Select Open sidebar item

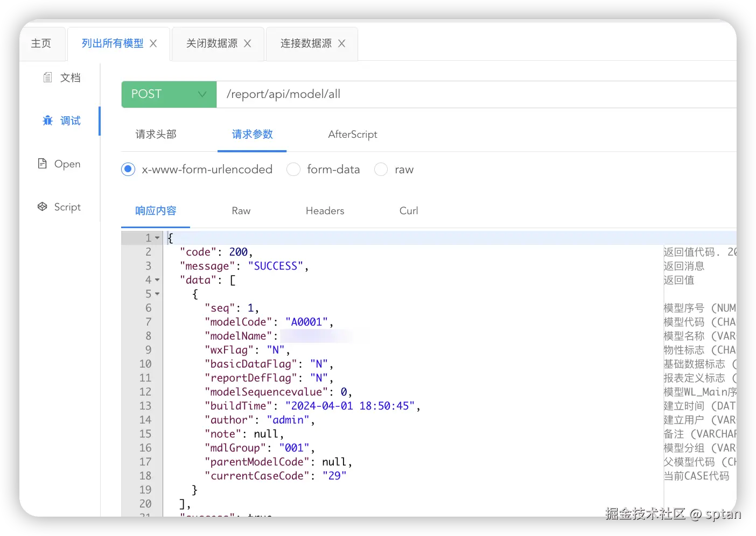coord(60,164)
